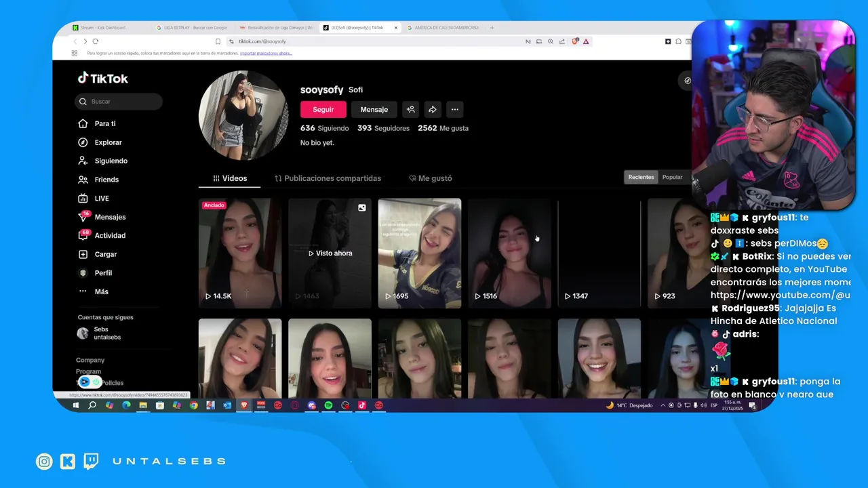Select the Popular sort option
868x488 pixels.
click(x=672, y=177)
